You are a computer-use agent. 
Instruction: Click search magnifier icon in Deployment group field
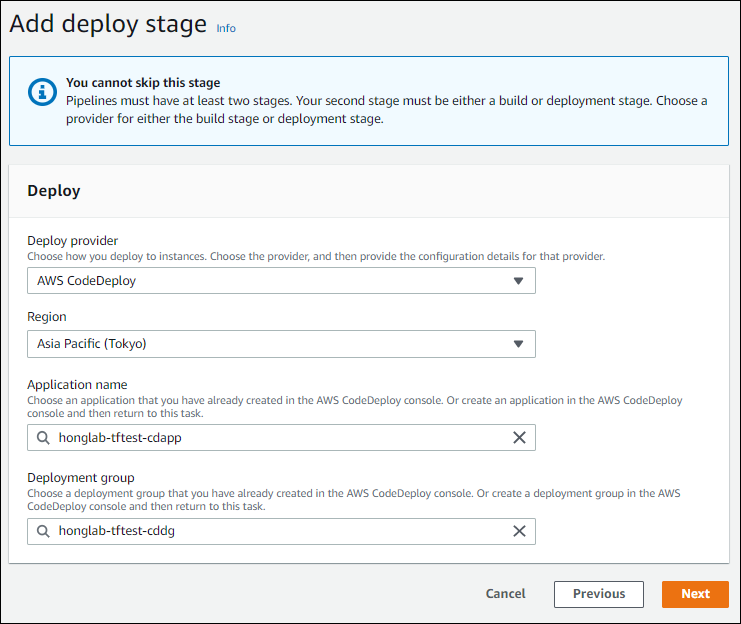(x=43, y=531)
